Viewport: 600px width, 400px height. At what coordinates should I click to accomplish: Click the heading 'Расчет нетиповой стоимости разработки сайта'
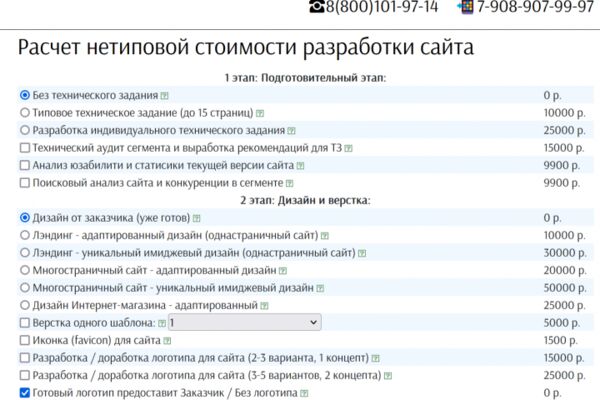(x=246, y=48)
